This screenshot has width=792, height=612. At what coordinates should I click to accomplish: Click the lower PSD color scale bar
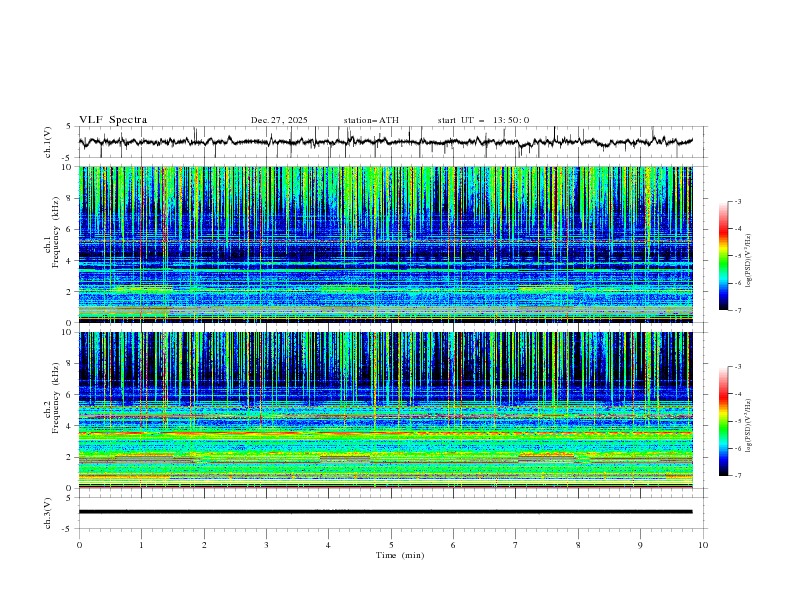724,421
